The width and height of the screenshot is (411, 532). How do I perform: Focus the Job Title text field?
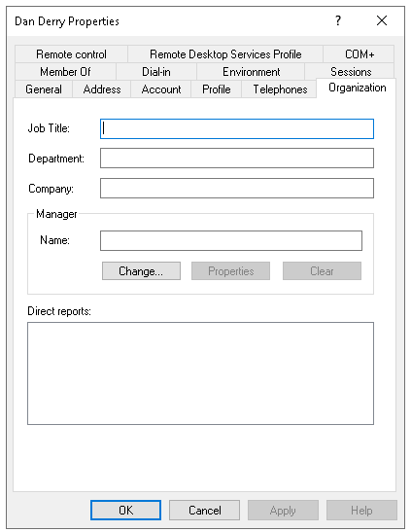click(x=237, y=128)
